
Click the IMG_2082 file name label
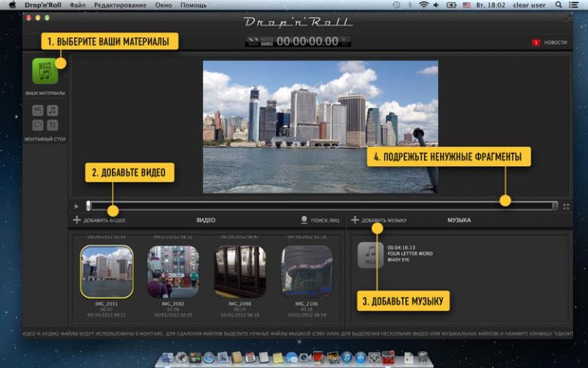pyautogui.click(x=173, y=304)
